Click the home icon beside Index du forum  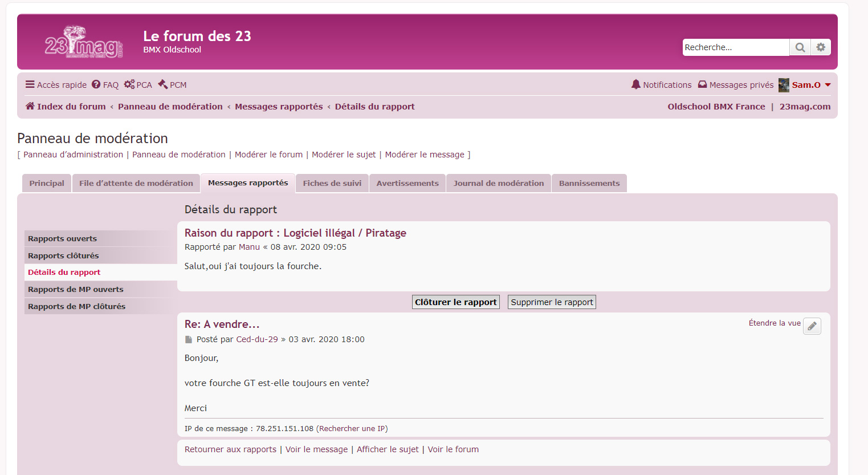pos(30,106)
